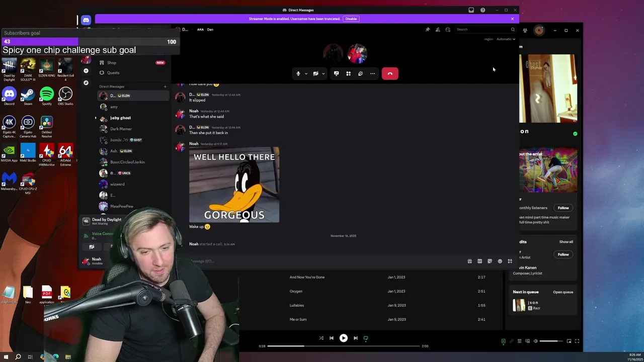Click Open queue link in Spotify
The height and width of the screenshot is (362, 644).
click(563, 292)
